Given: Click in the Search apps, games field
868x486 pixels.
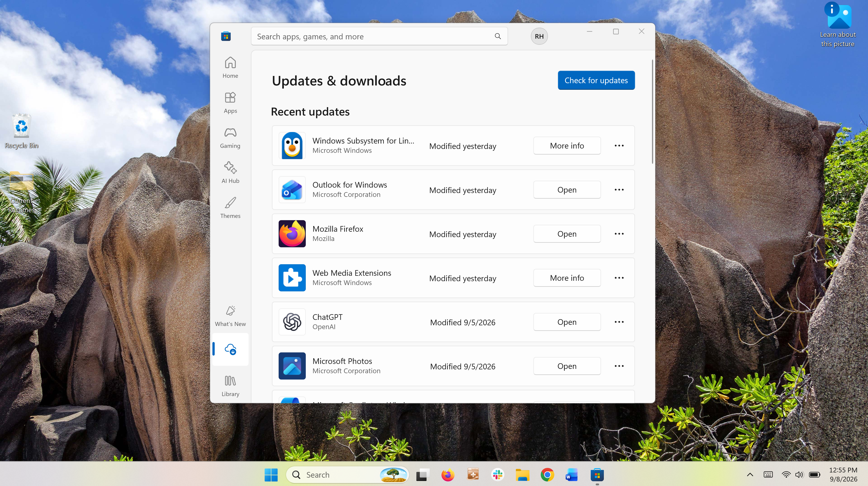Looking at the screenshot, I should pyautogui.click(x=379, y=36).
